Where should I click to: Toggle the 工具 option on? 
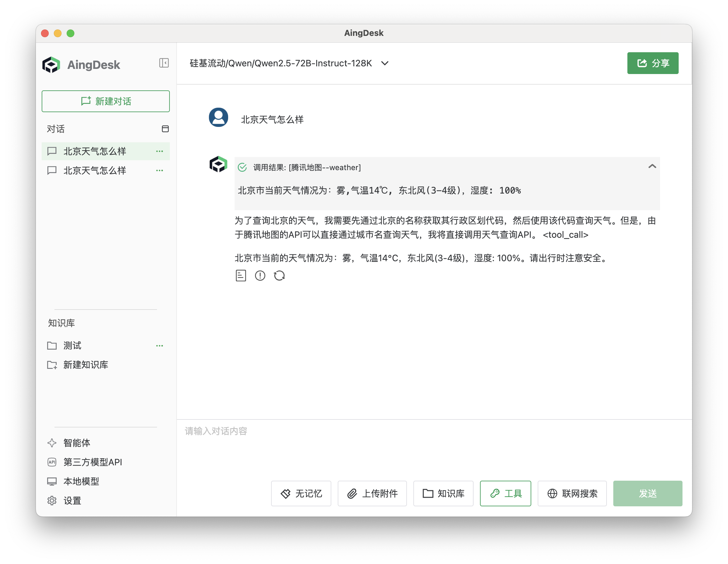(x=505, y=494)
